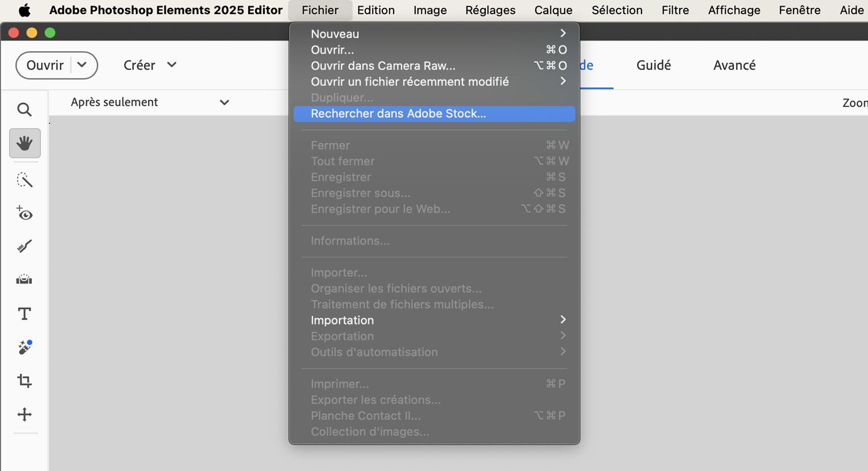Open the Apple menu

[x=24, y=10]
